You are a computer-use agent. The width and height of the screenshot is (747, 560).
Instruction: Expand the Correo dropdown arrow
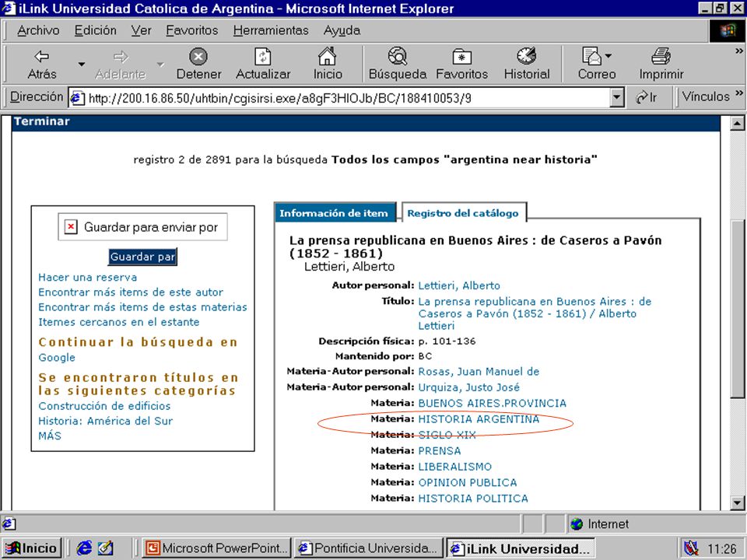click(608, 56)
